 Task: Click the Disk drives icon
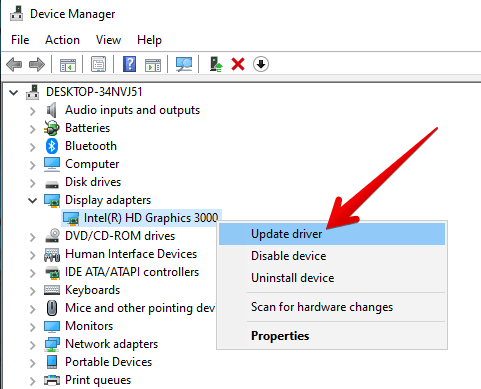pos(52,184)
